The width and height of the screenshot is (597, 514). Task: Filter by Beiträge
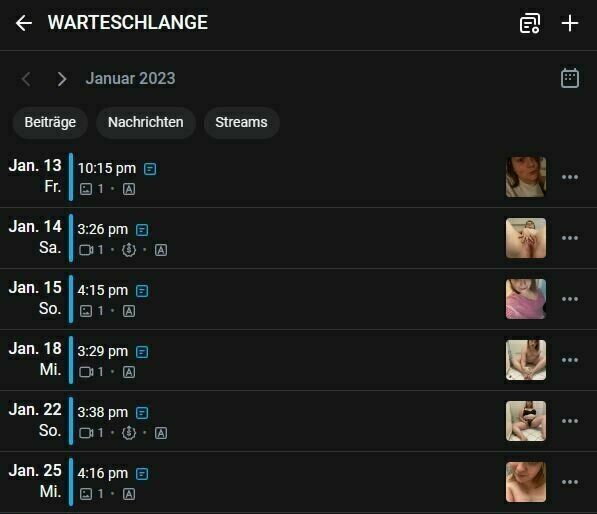[x=50, y=123]
